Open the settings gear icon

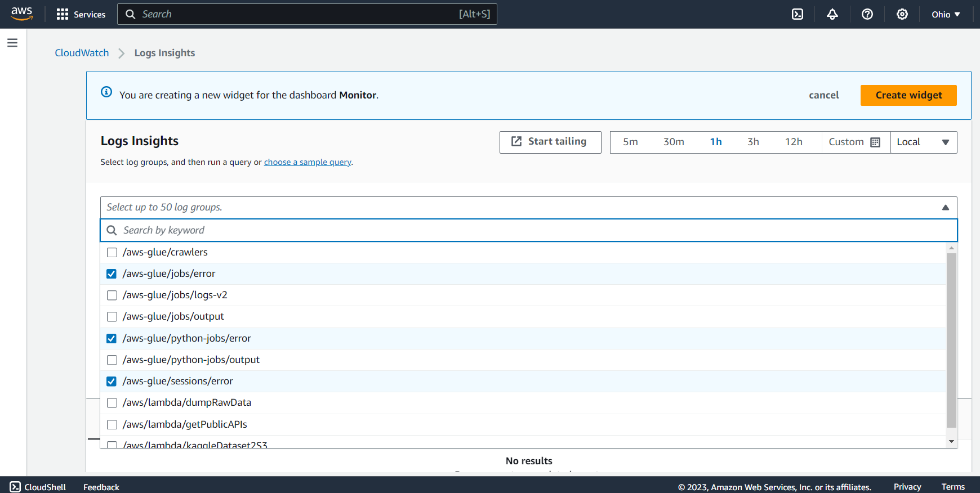(x=902, y=14)
